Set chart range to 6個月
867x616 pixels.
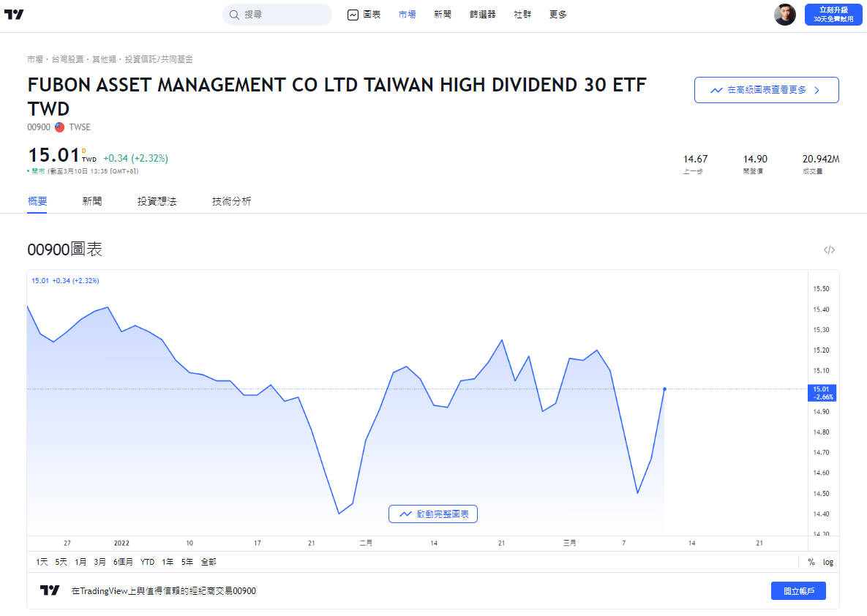pos(123,562)
